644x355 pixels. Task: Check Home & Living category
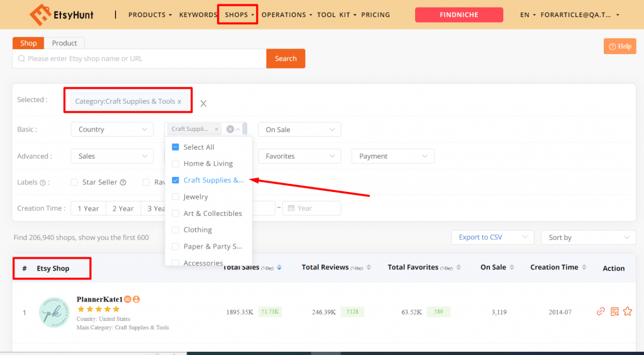[175, 164]
